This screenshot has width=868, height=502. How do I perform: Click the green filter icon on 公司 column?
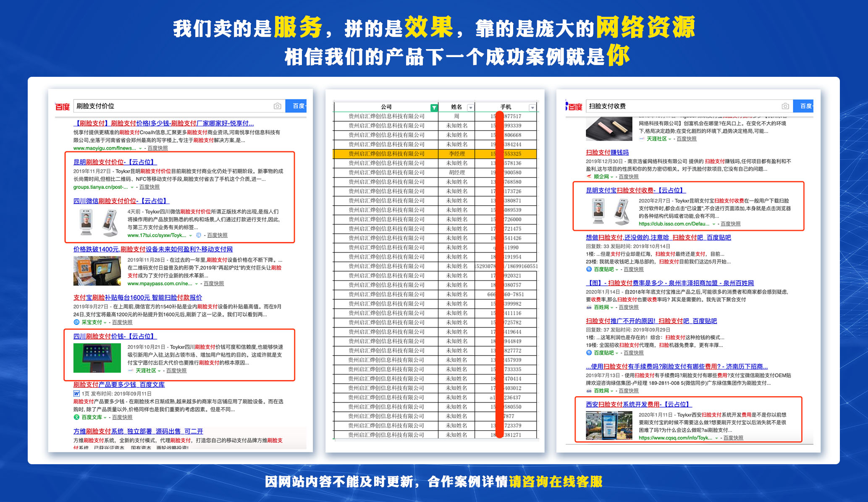(x=434, y=108)
